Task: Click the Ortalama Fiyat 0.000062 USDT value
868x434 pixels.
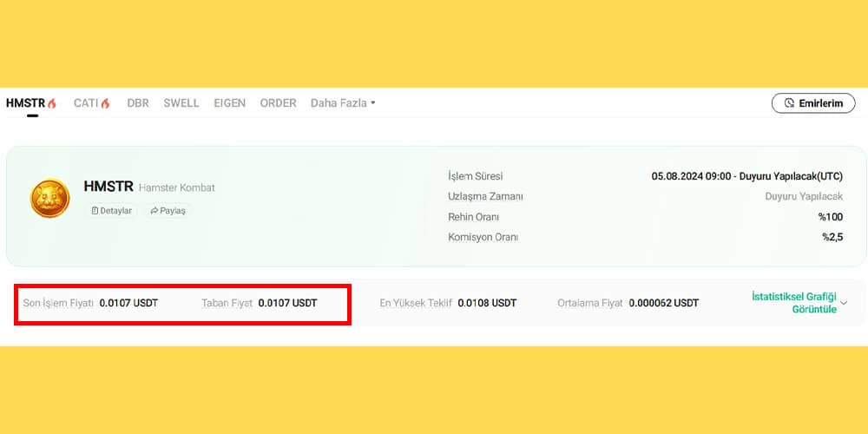Action: pyautogui.click(x=664, y=304)
